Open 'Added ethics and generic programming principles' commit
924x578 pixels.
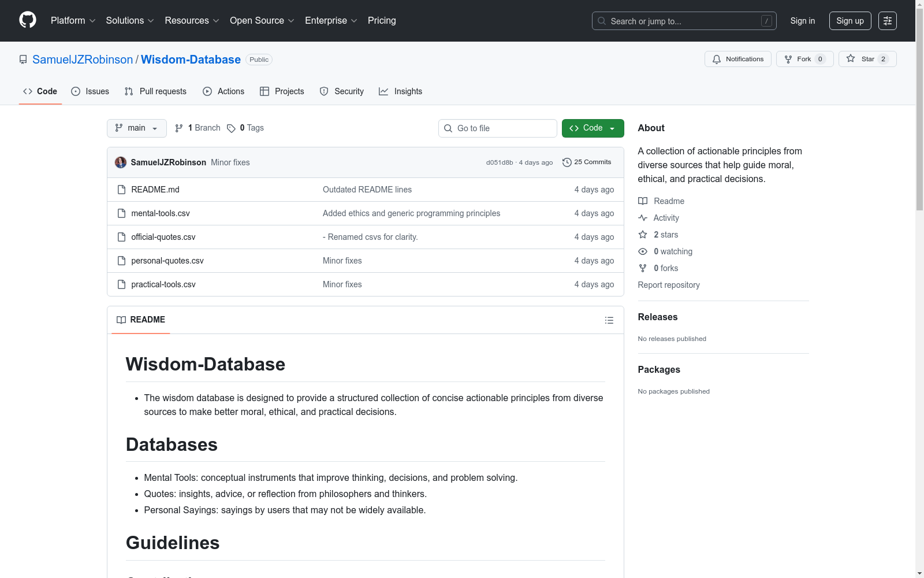tap(412, 213)
